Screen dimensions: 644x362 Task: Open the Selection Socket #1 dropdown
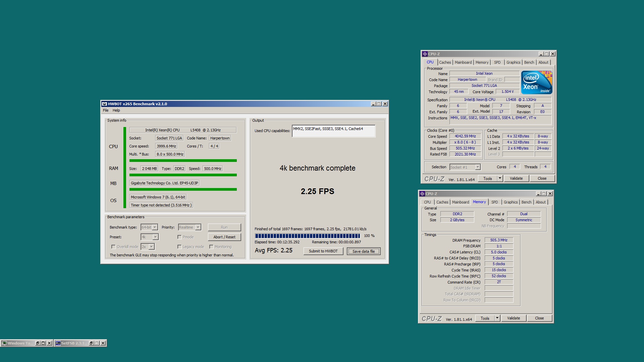[x=478, y=167]
